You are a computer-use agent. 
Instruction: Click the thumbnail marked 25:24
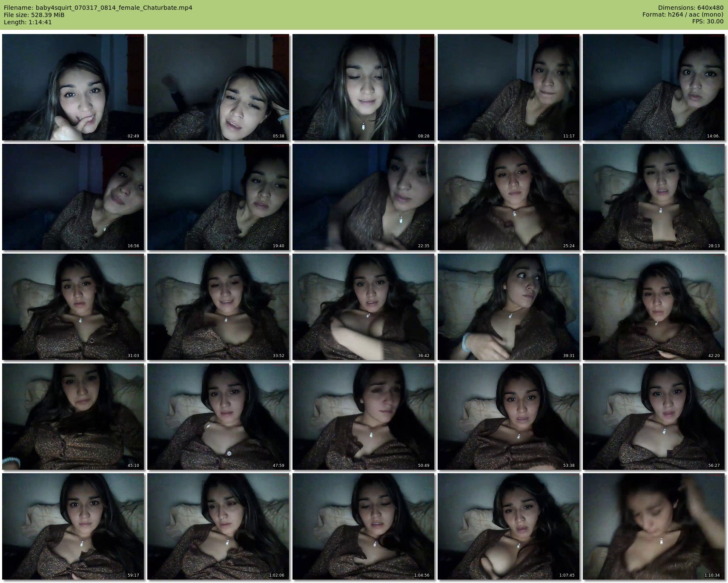pyautogui.click(x=509, y=197)
